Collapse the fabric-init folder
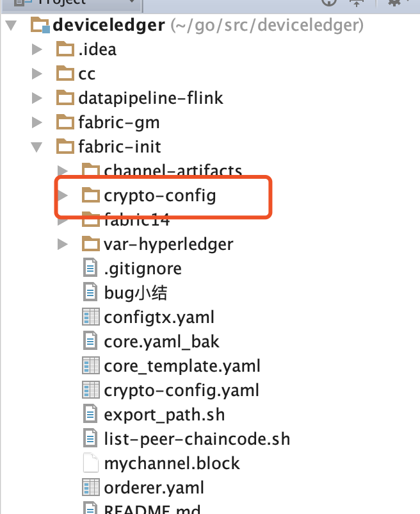This screenshot has height=514, width=420. [x=36, y=146]
